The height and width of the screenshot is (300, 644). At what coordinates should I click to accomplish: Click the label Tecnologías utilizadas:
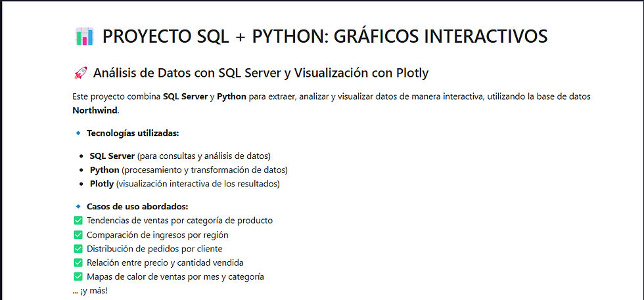coord(133,133)
